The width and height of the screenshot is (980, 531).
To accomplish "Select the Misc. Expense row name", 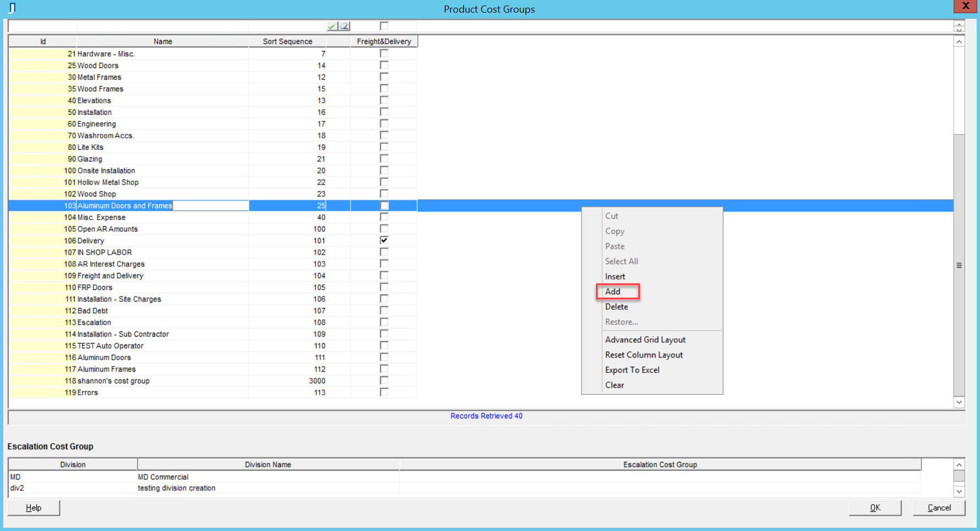I will [x=101, y=217].
